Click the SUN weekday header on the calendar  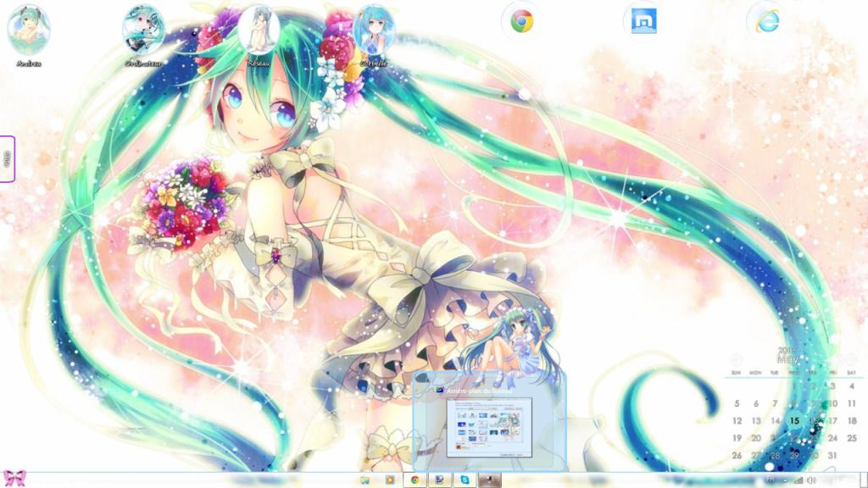pyautogui.click(x=737, y=373)
